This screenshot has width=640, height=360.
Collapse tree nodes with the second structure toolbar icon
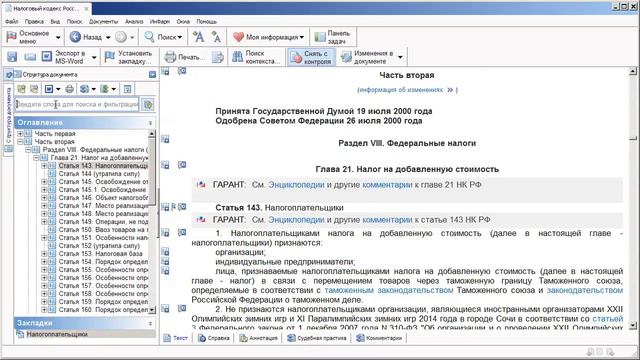[34, 89]
